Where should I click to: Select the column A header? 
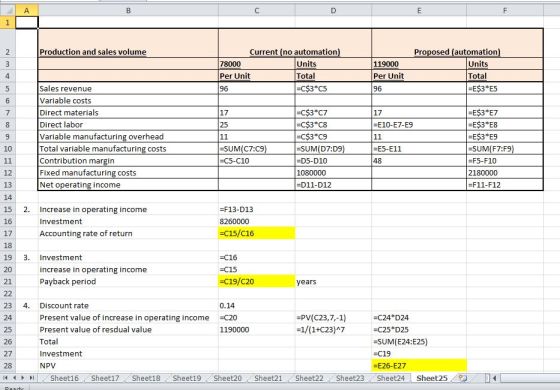(27, 10)
